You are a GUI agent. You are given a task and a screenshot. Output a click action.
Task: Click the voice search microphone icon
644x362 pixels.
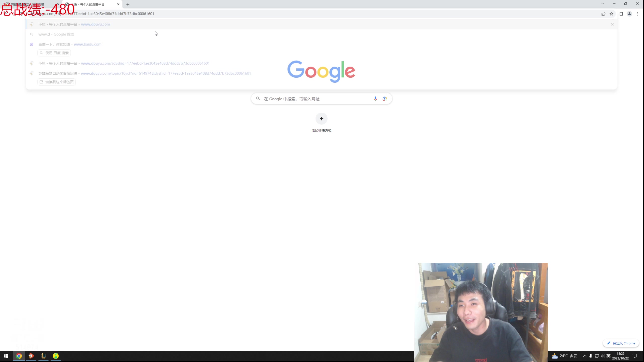(375, 99)
